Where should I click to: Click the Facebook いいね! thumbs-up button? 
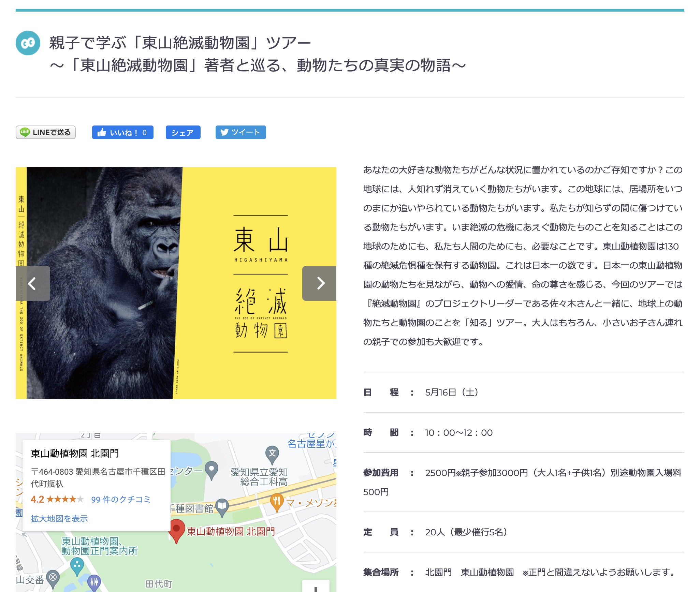(122, 132)
